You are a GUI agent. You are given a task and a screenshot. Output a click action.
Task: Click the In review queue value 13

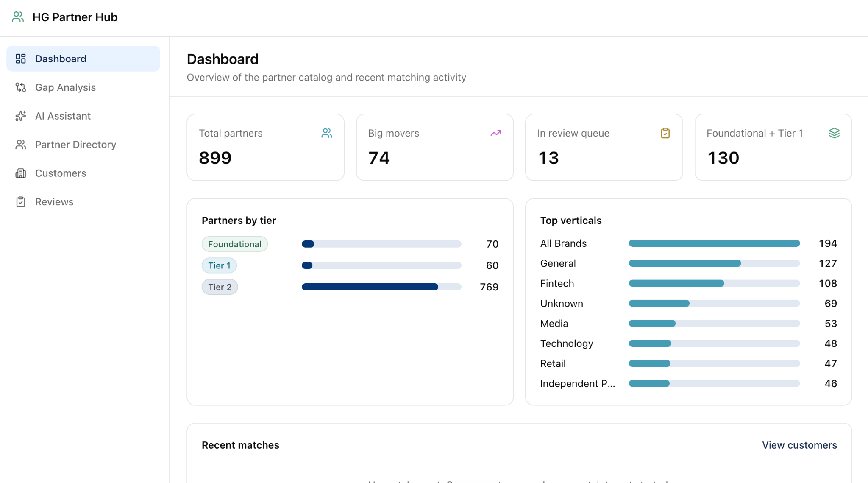[548, 158]
